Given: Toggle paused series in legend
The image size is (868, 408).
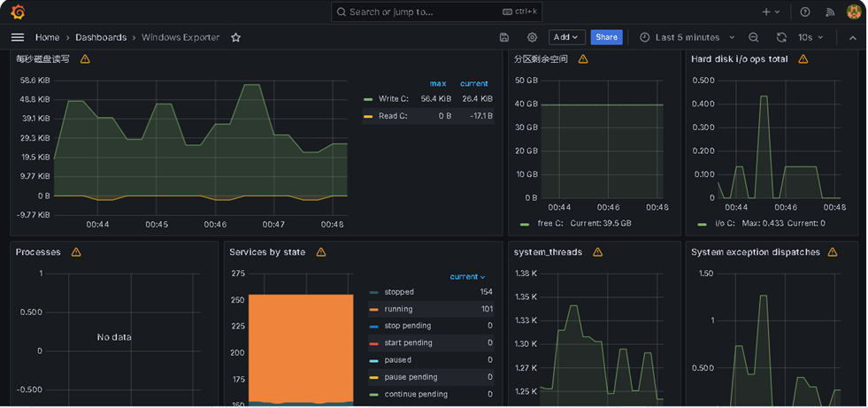Looking at the screenshot, I should click(397, 360).
